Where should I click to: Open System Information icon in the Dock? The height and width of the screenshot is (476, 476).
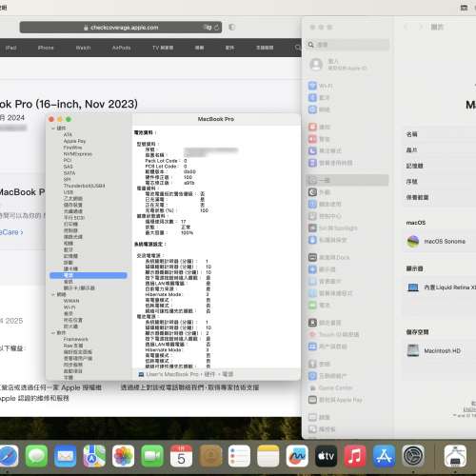455,456
